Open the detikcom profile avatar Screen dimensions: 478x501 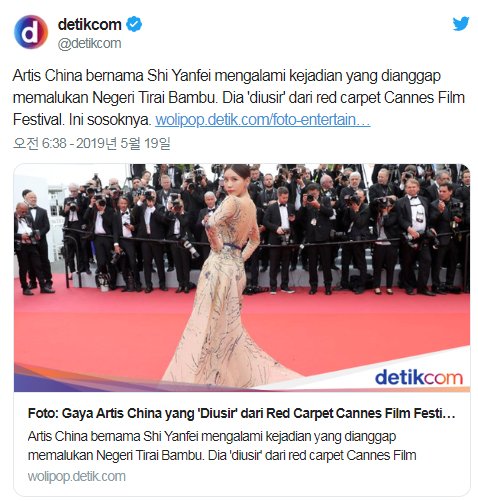pos(31,32)
